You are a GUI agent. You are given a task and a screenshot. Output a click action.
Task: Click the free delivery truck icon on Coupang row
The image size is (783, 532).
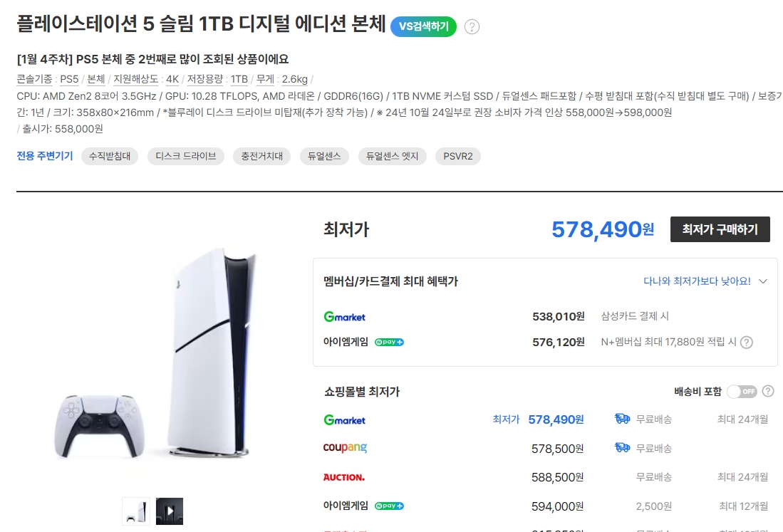click(x=622, y=448)
